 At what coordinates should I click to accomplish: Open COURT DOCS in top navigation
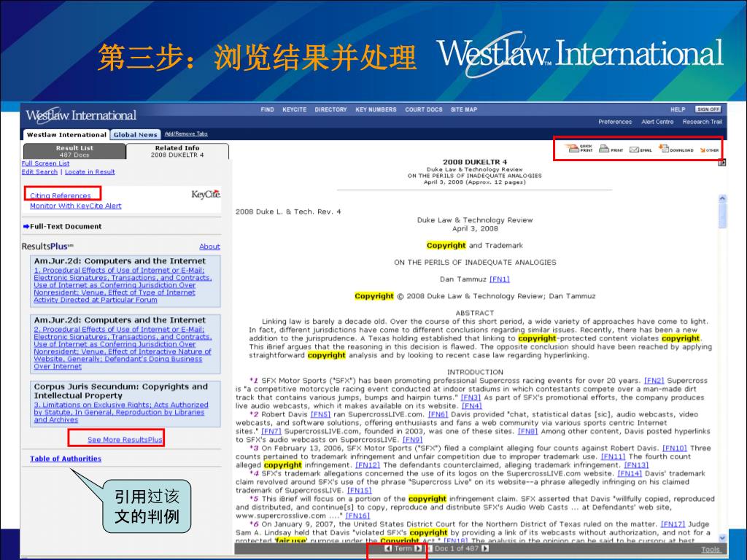424,109
